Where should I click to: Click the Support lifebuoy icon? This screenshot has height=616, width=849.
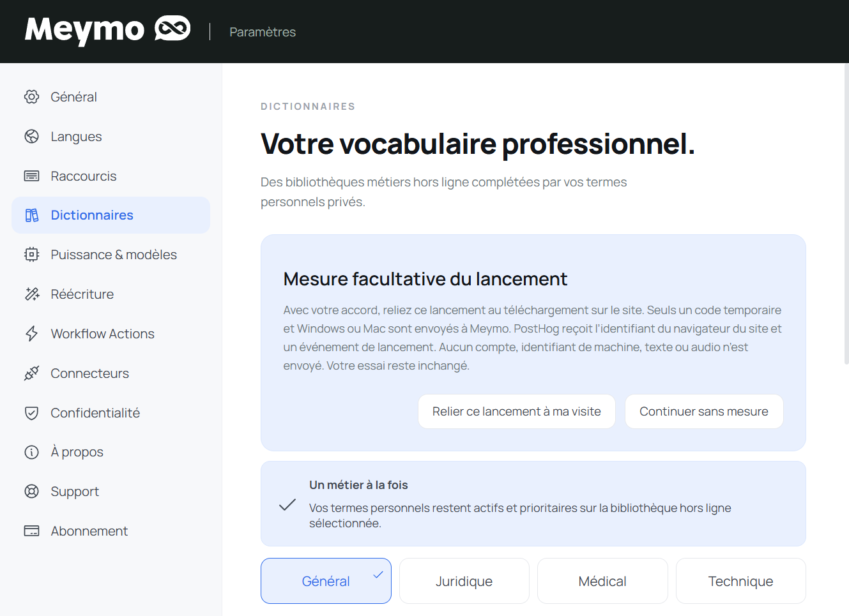click(31, 492)
